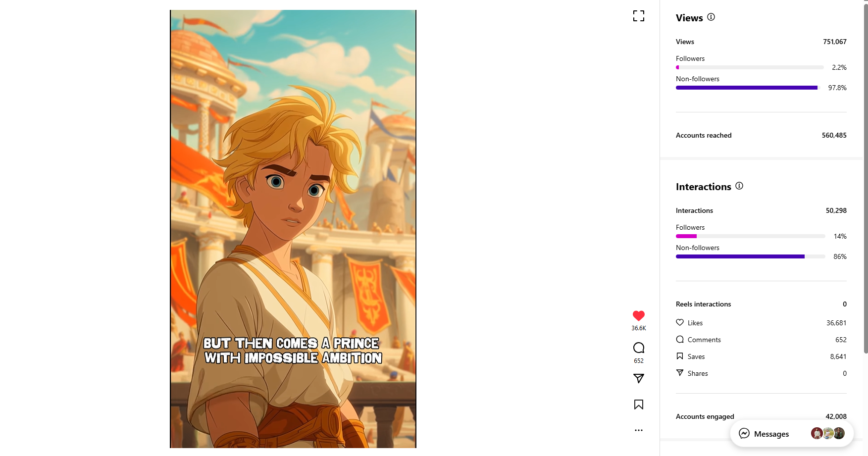Click the Followers interactions progress bar

[x=750, y=236]
